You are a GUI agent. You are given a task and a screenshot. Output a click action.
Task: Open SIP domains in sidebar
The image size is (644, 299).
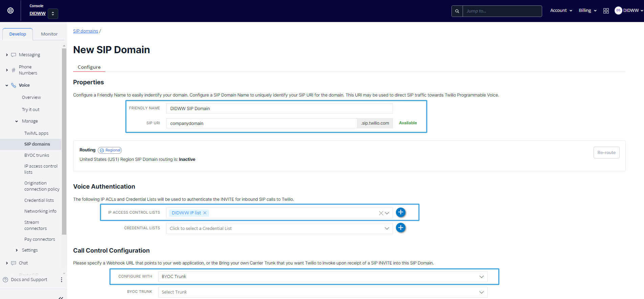pos(37,144)
